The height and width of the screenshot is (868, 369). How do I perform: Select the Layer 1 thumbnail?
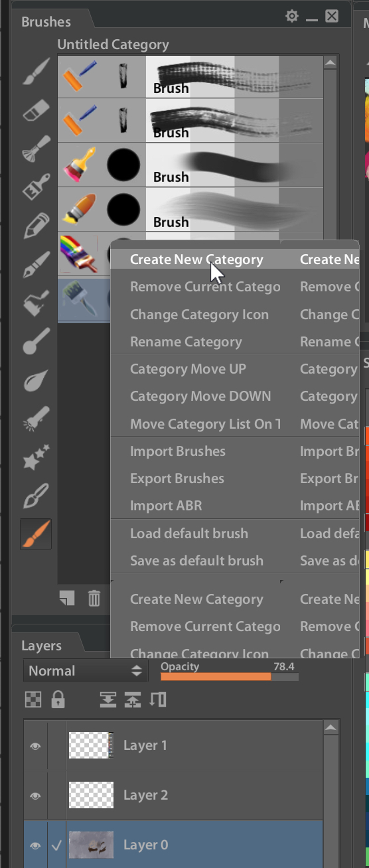coord(92,745)
